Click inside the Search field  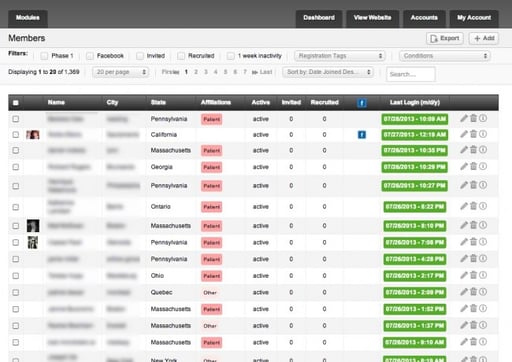(411, 74)
